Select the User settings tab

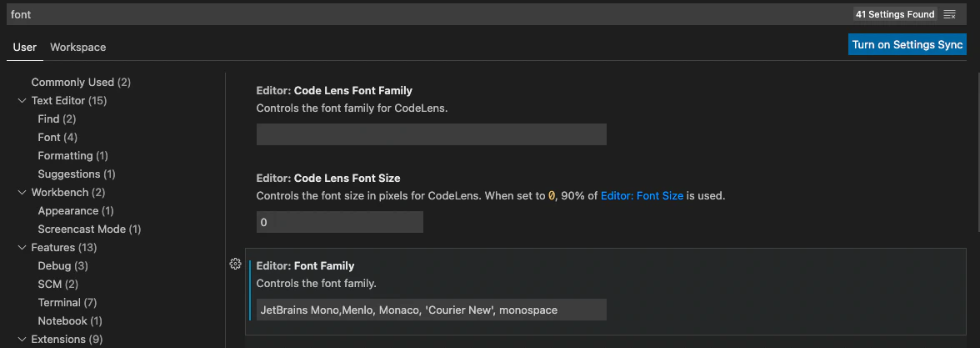coord(25,47)
